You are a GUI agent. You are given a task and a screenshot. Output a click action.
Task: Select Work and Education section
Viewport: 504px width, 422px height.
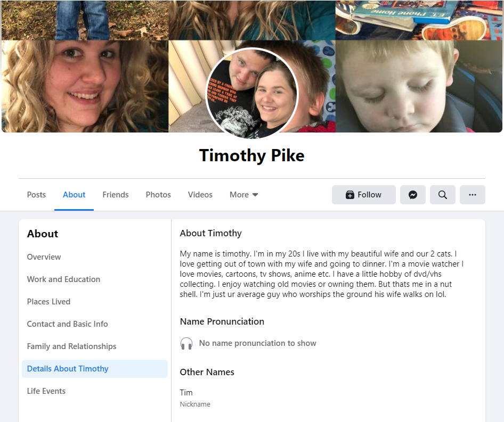(63, 279)
